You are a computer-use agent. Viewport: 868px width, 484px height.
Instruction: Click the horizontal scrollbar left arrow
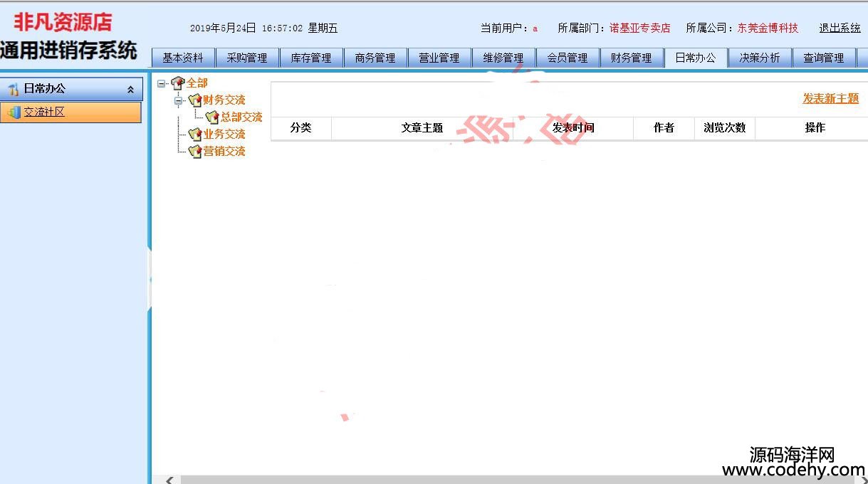(169, 480)
